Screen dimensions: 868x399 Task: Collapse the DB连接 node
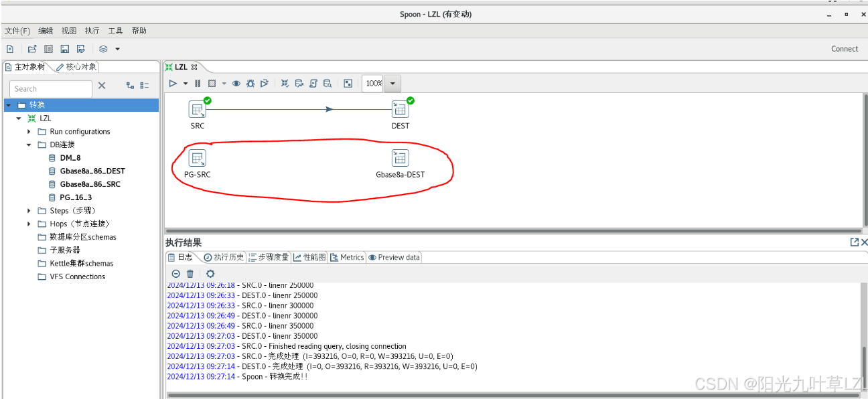tap(29, 145)
